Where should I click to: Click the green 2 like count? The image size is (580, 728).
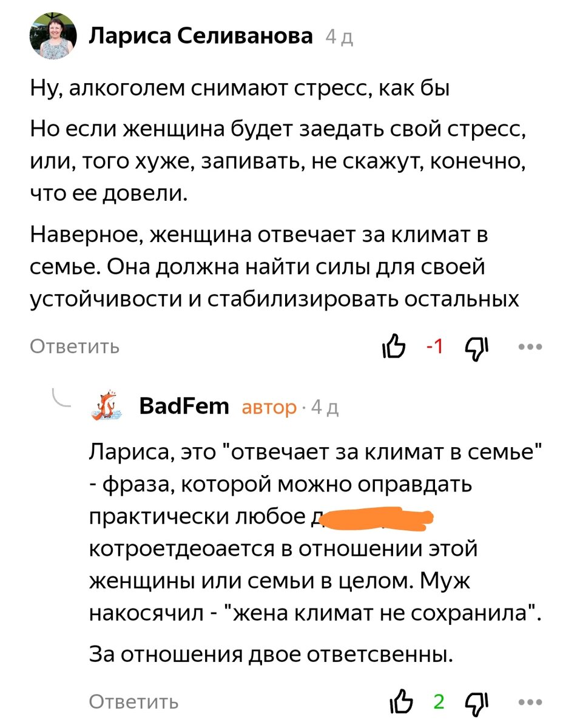pos(439,703)
